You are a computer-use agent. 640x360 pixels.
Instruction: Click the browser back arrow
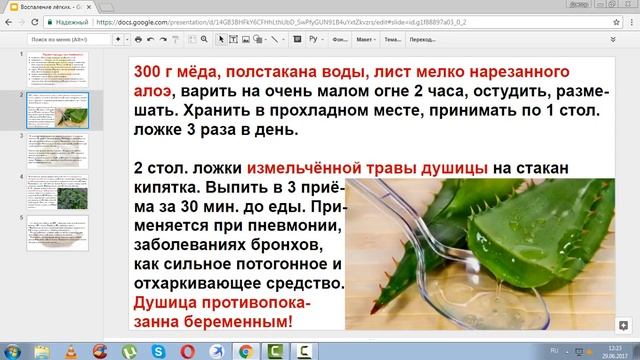8,22
